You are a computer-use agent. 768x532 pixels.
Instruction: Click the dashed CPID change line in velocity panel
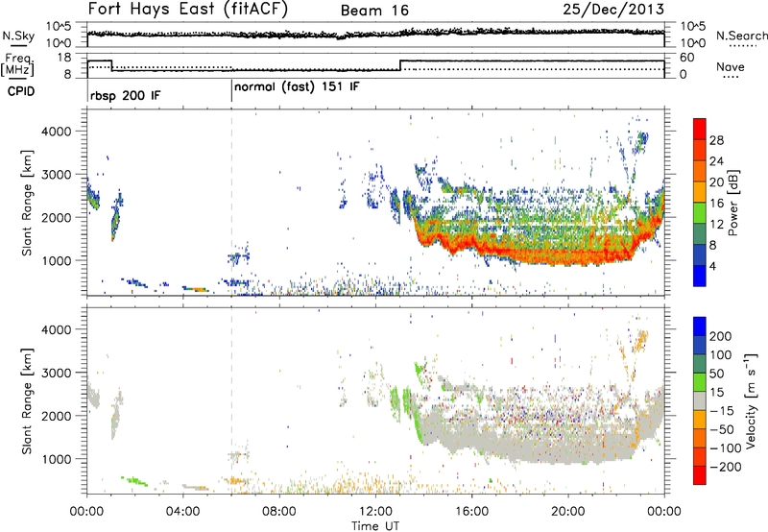231,400
